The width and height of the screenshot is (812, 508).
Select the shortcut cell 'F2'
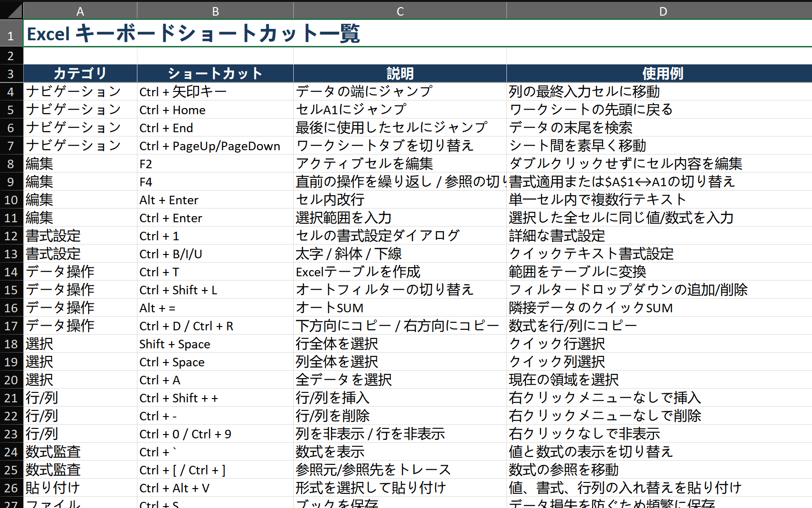[215, 164]
